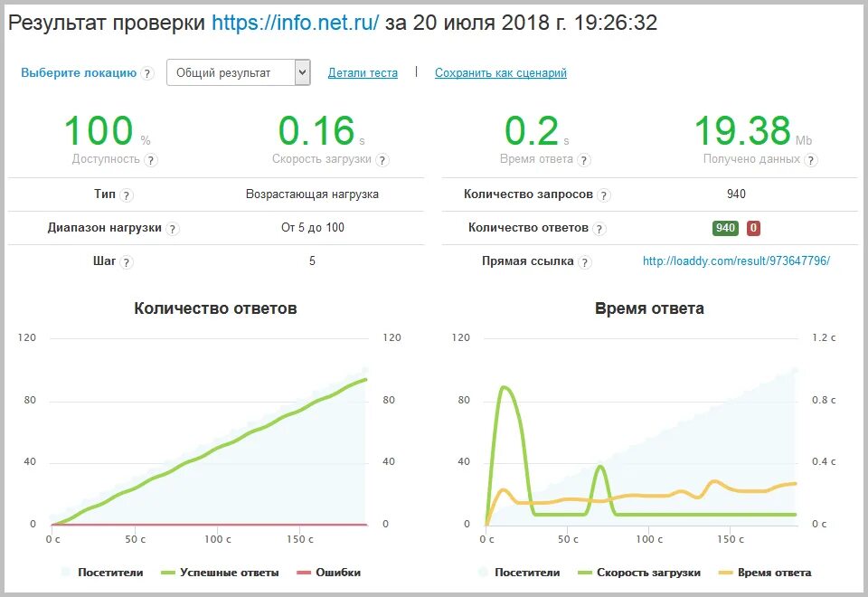This screenshot has width=868, height=597.
Task: Click Сохранить как сценарий
Action: click(x=499, y=72)
